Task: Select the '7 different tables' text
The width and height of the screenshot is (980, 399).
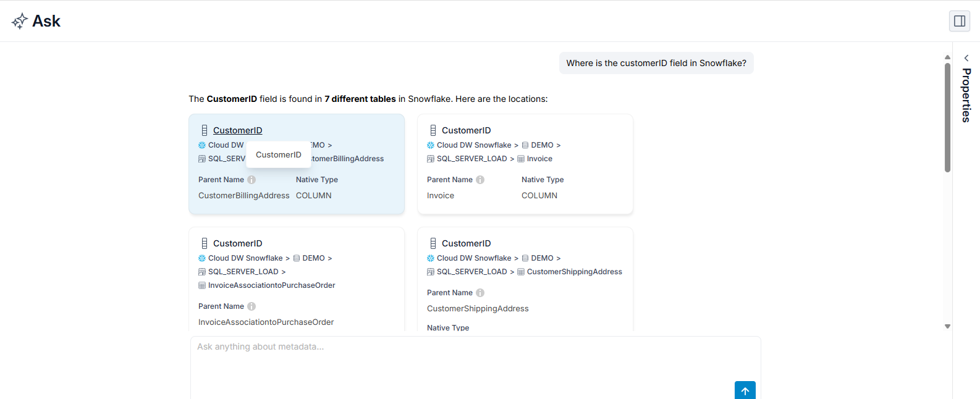Action: (360, 99)
